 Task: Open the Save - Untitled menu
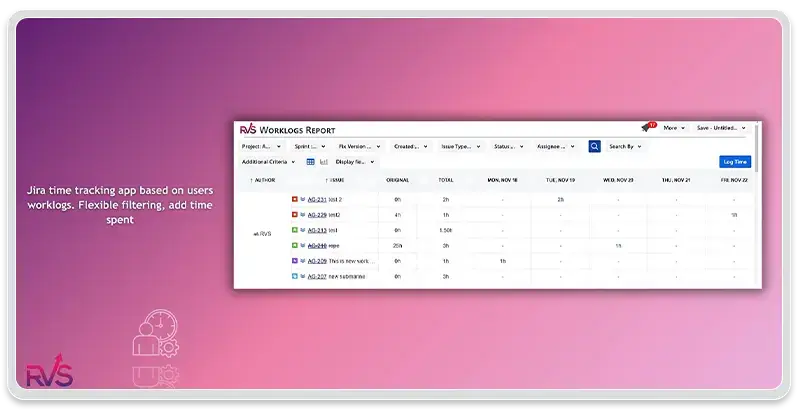(721, 128)
